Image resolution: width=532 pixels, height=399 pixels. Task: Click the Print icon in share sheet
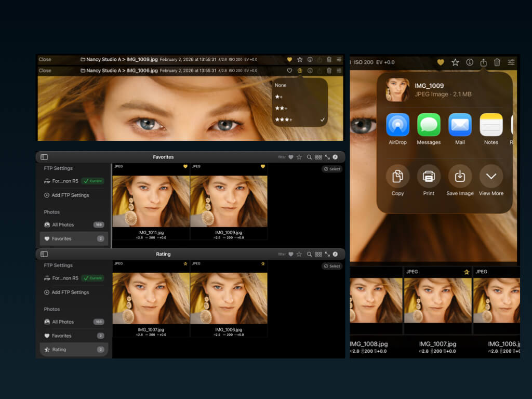pos(429,177)
